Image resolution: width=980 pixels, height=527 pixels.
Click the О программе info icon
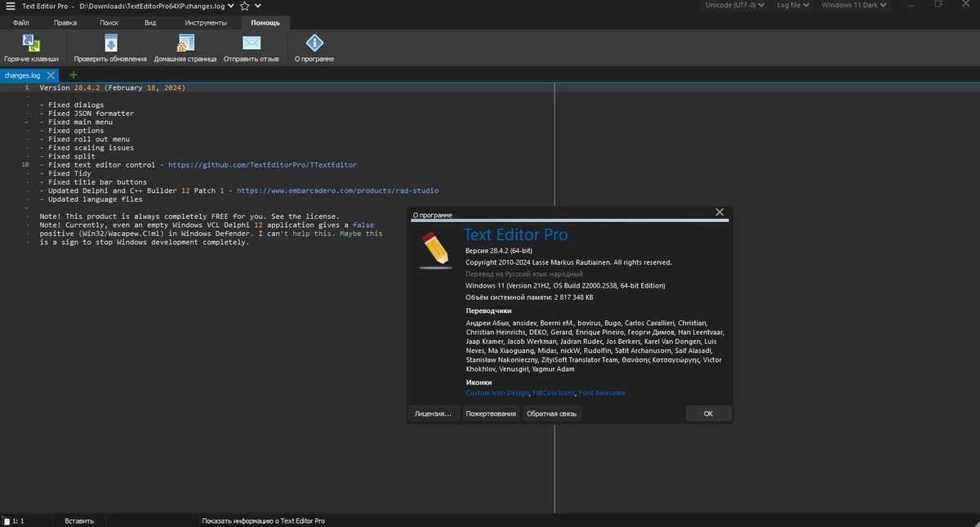click(314, 42)
